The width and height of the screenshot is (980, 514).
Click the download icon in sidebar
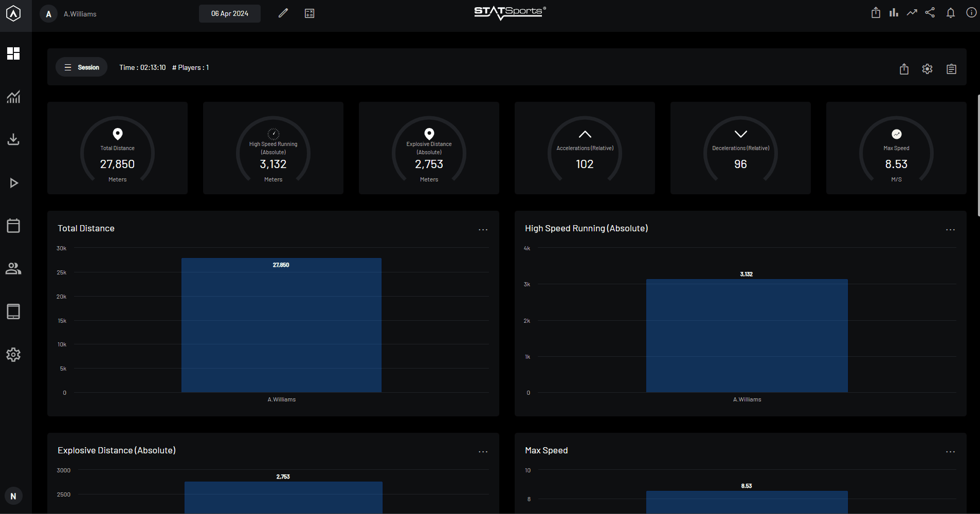(x=13, y=140)
